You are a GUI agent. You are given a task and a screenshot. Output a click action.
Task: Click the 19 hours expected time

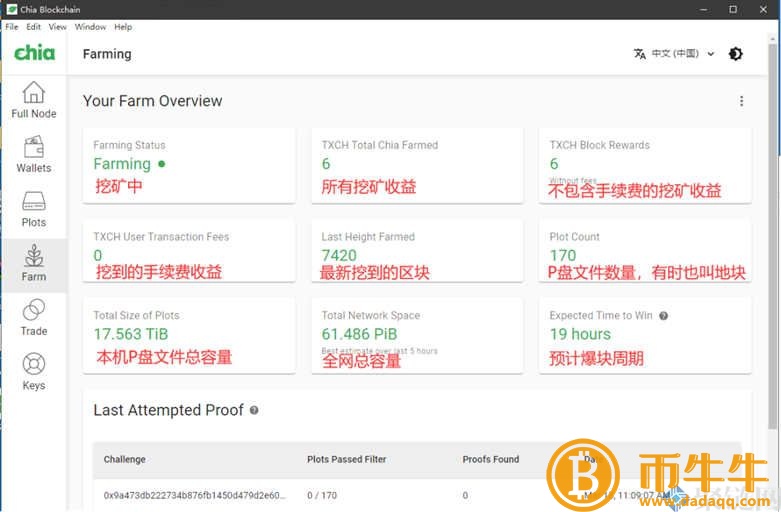(x=580, y=334)
